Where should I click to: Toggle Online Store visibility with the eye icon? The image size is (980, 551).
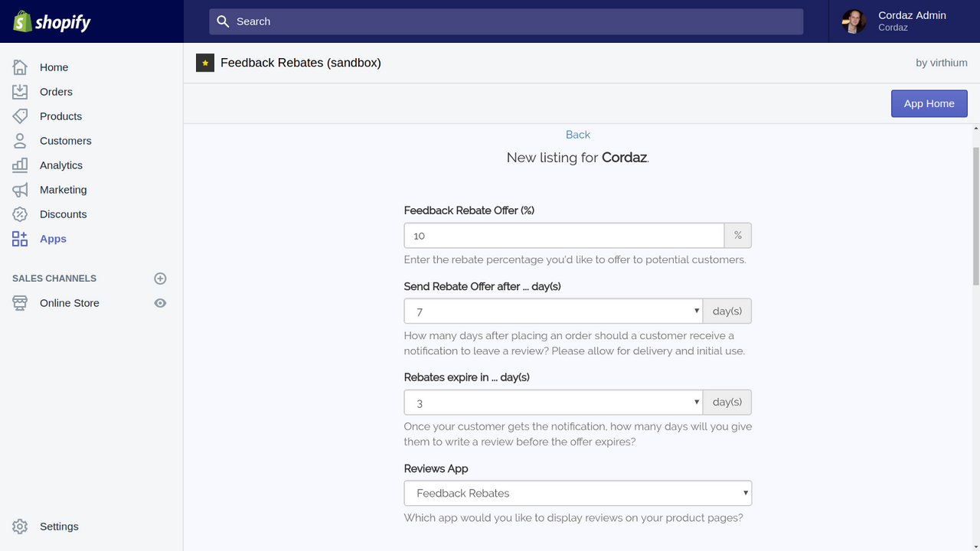point(160,303)
